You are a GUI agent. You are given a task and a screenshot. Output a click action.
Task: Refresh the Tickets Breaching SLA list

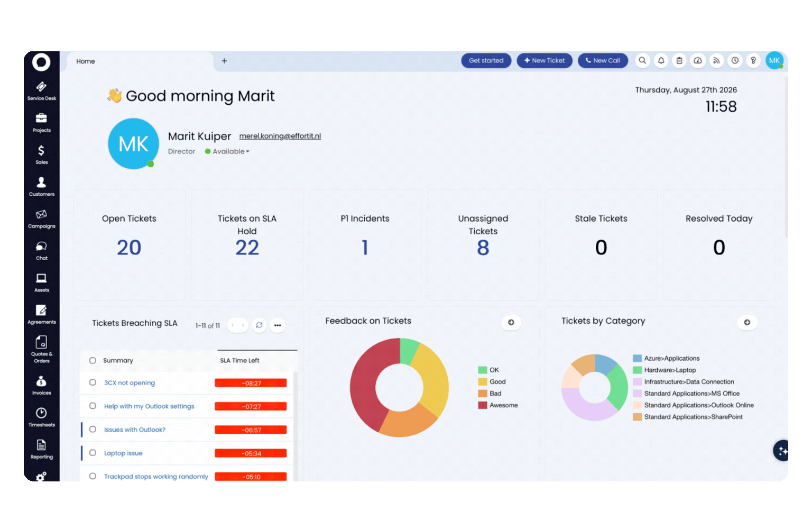tap(259, 325)
